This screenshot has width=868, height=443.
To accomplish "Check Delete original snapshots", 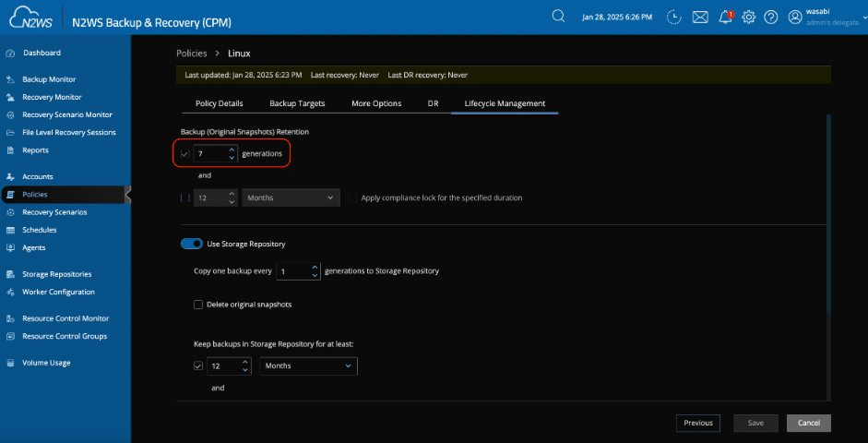I will tap(198, 305).
